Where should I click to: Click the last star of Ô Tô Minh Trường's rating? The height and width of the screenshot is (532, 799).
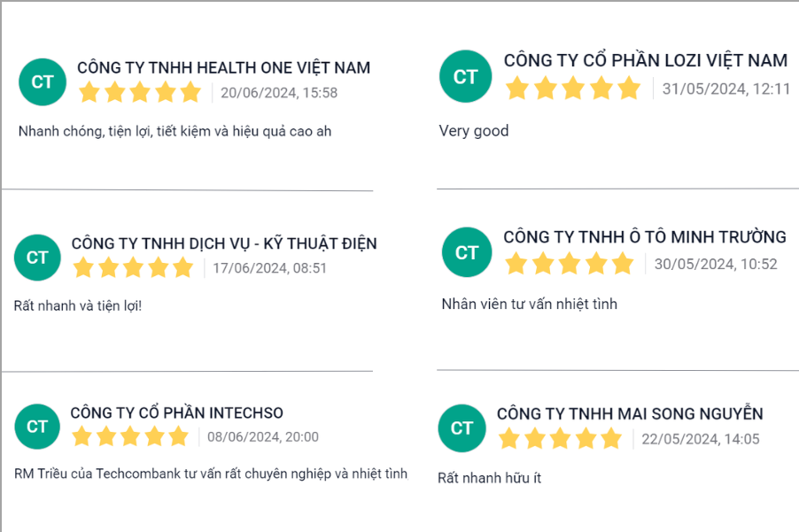pyautogui.click(x=623, y=263)
